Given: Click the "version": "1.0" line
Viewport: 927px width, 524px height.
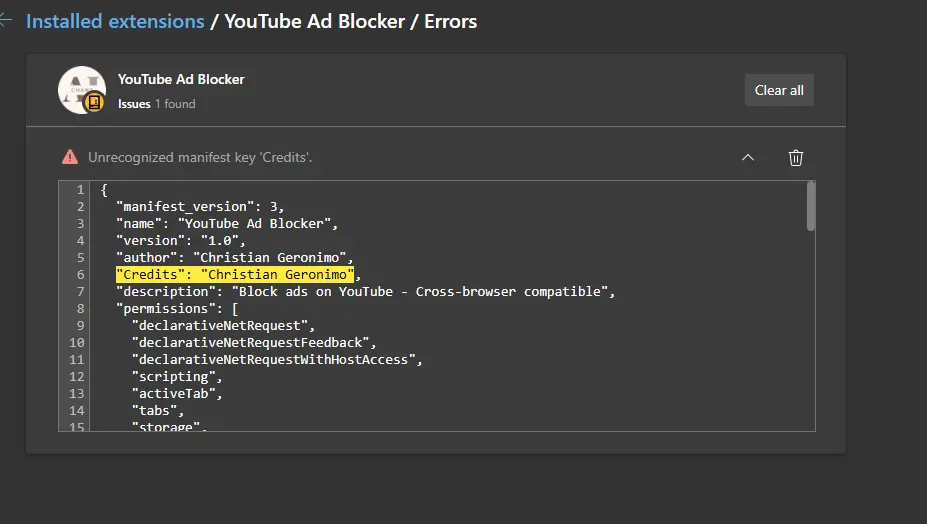Looking at the screenshot, I should [180, 241].
